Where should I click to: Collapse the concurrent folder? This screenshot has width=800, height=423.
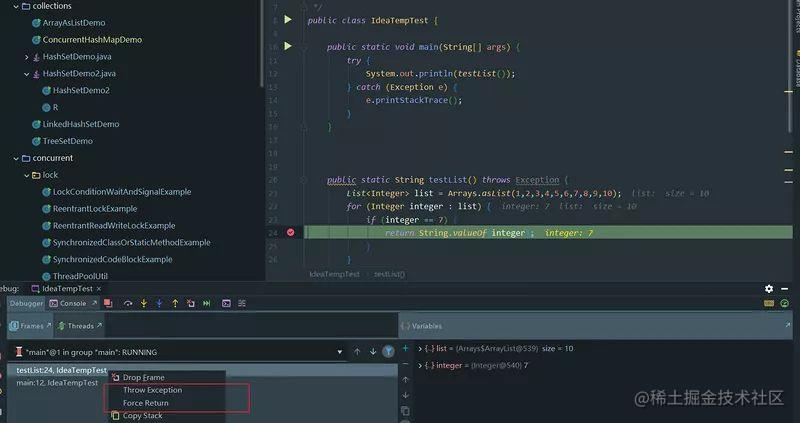pos(16,159)
